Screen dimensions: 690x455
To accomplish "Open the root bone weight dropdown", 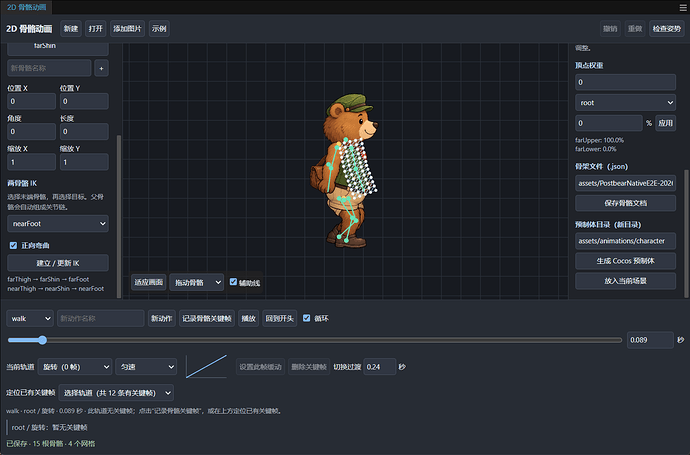I will 625,103.
